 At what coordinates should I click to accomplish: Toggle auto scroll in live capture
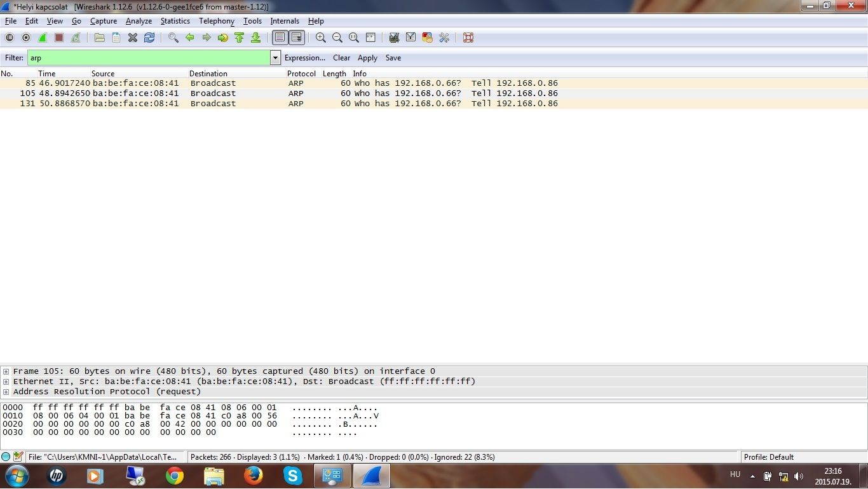pyautogui.click(x=297, y=38)
